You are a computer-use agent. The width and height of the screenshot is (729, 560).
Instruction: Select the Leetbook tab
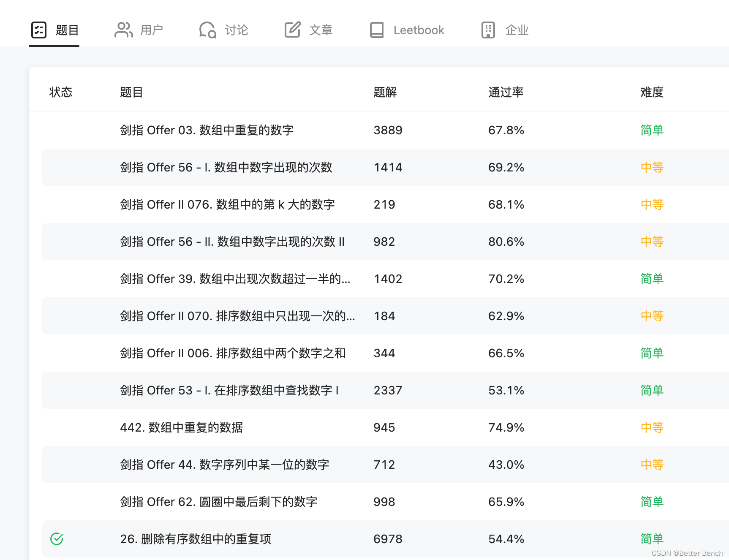[407, 30]
